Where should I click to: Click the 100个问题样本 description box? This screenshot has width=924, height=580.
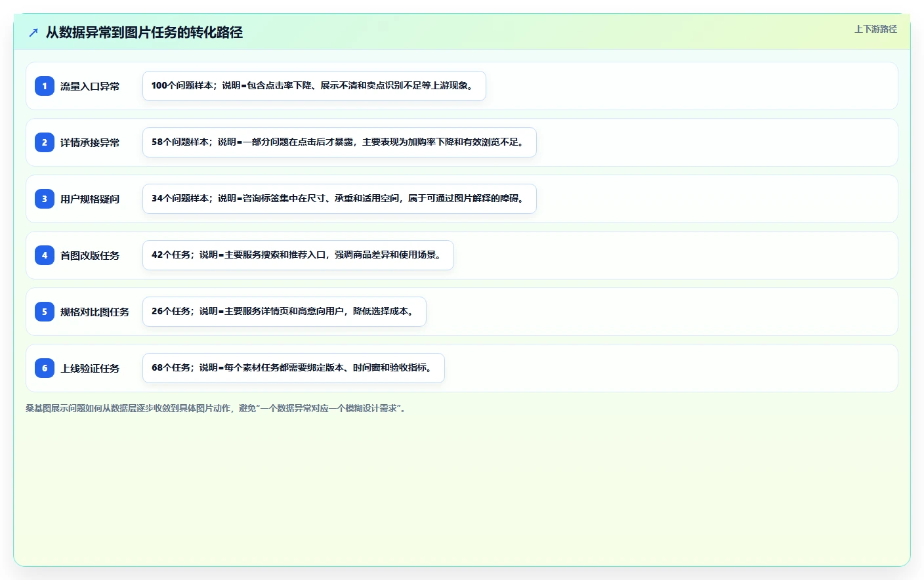[x=314, y=86]
